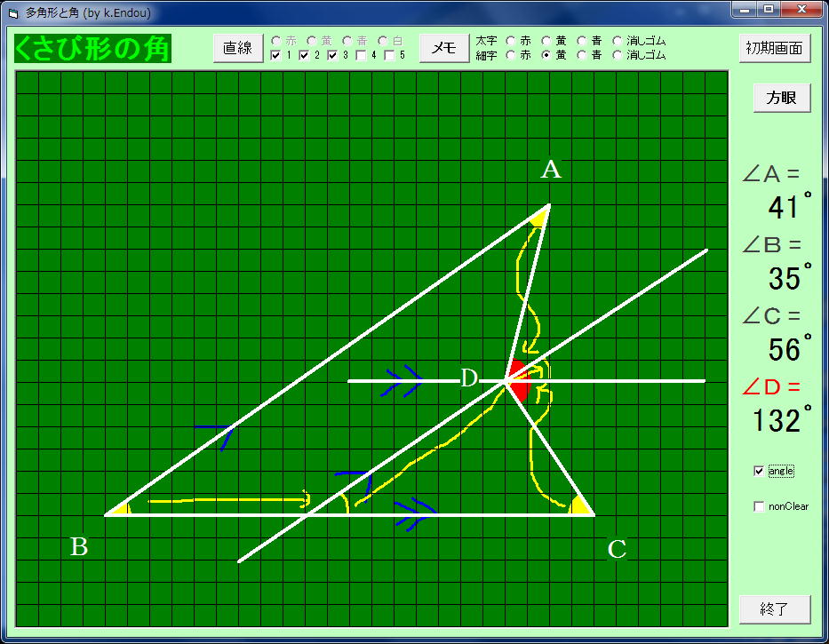Uncheck line checkbox 2
Viewport: 829px width, 644px height.
coord(304,55)
